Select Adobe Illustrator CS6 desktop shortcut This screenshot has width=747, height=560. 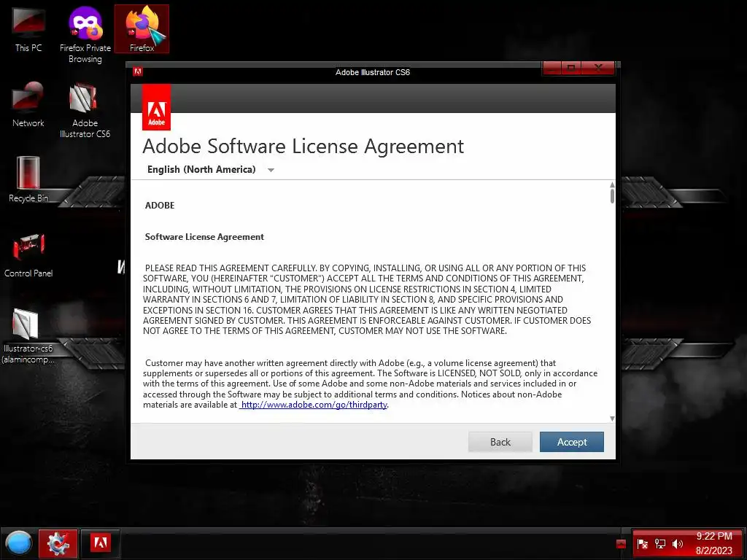click(85, 111)
